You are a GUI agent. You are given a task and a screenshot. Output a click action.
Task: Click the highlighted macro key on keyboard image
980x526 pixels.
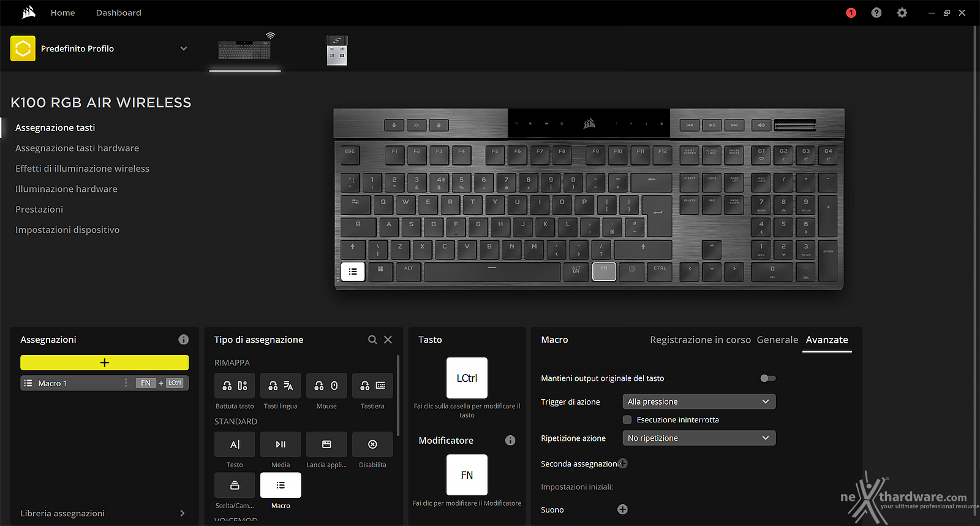pos(353,271)
